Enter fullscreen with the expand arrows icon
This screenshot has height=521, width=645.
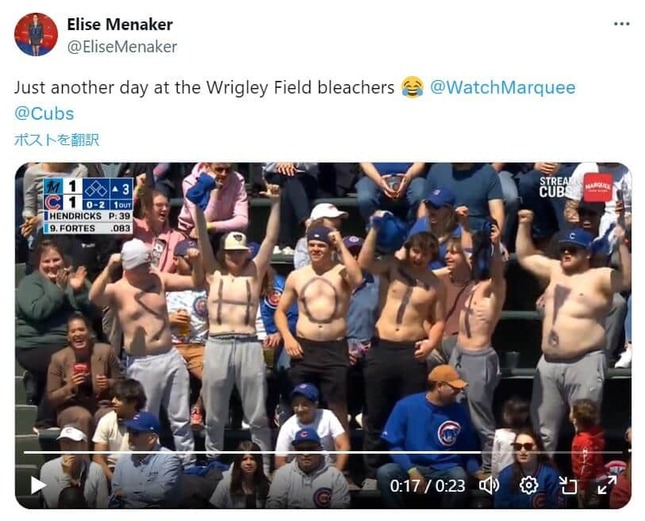click(x=607, y=486)
